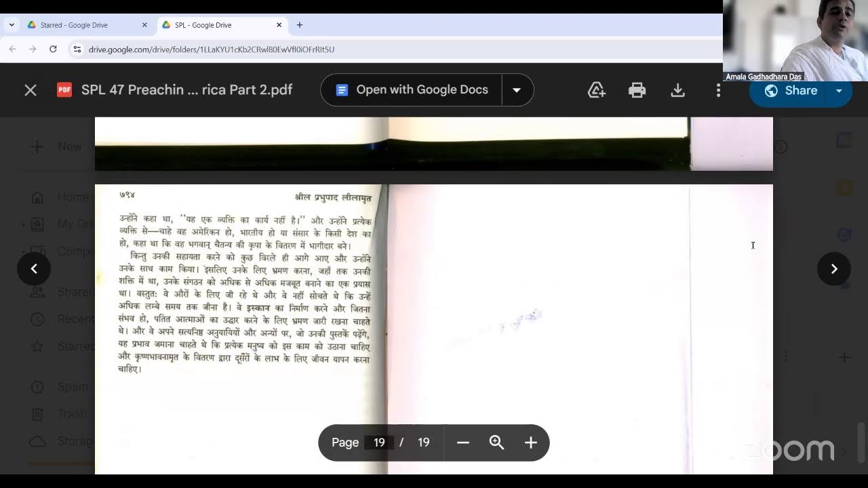Image resolution: width=868 pixels, height=488 pixels.
Task: Reload the current page
Action: tap(53, 49)
